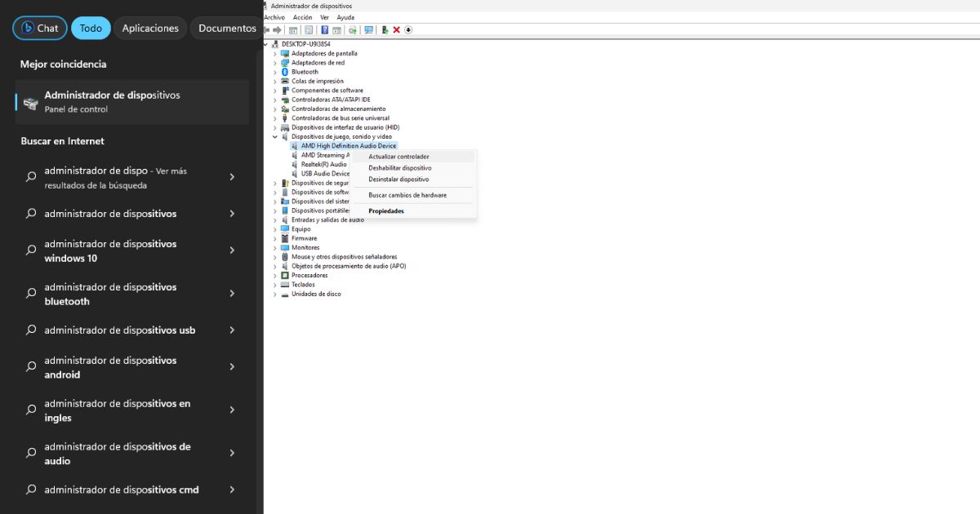The width and height of the screenshot is (980, 514).
Task: Click the USB Audio Device speaker icon
Action: pos(295,173)
